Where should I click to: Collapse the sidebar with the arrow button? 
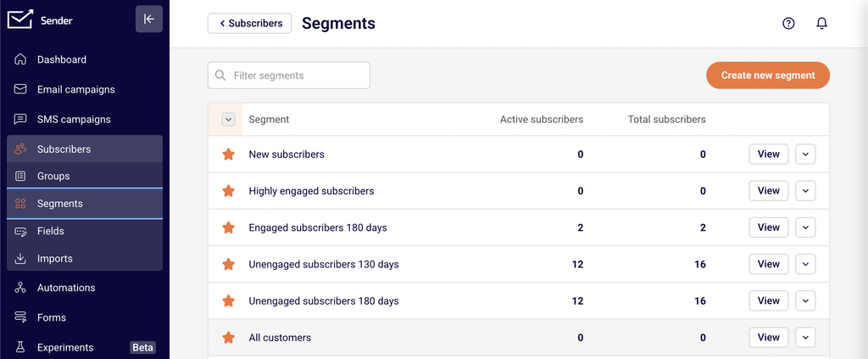point(149,20)
